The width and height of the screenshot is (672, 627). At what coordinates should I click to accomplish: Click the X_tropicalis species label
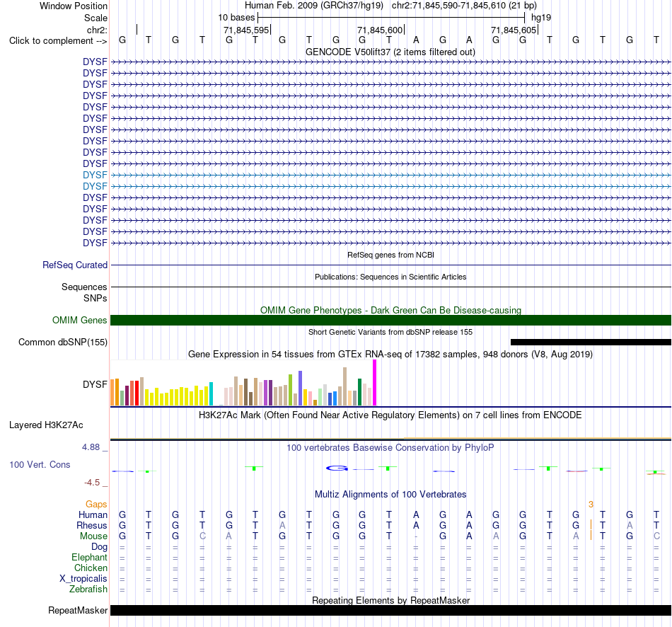click(83, 579)
